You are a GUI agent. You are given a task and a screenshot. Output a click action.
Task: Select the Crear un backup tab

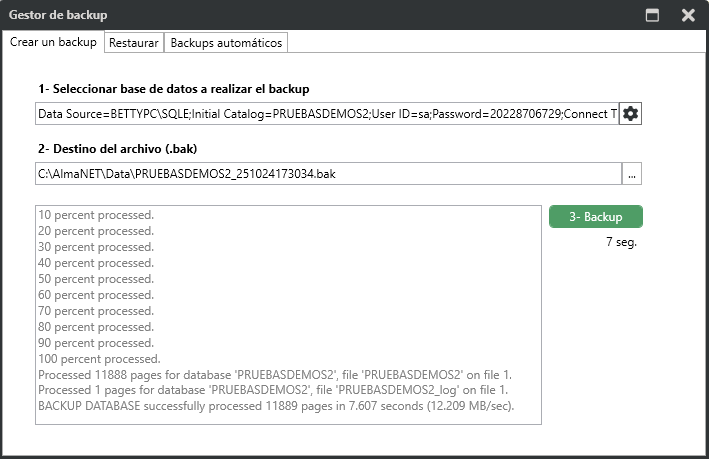point(53,42)
